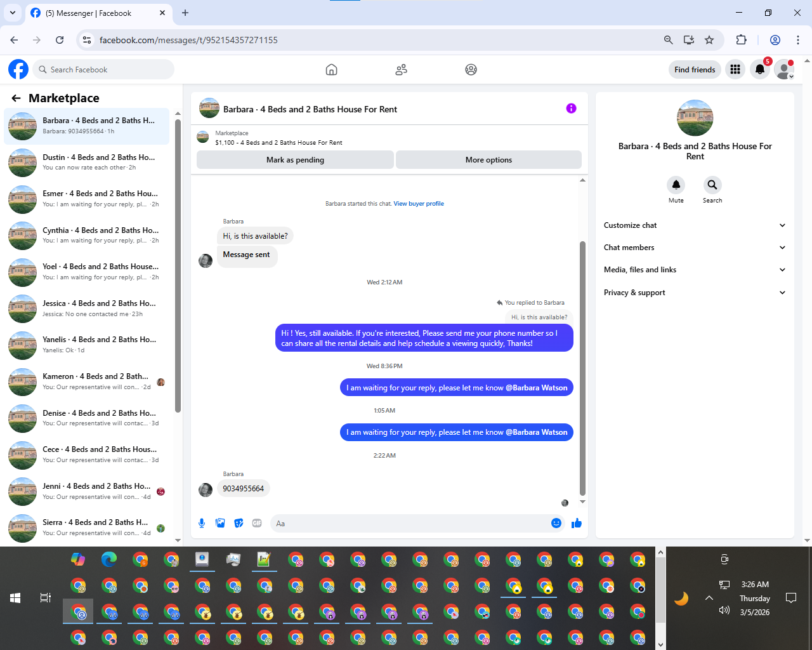Click the 9034955664 phone number message
Screen dimensions: 812x650
point(244,489)
